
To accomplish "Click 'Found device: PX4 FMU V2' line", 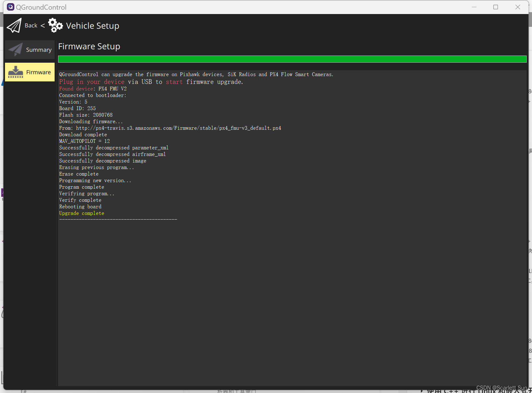I will coord(93,89).
